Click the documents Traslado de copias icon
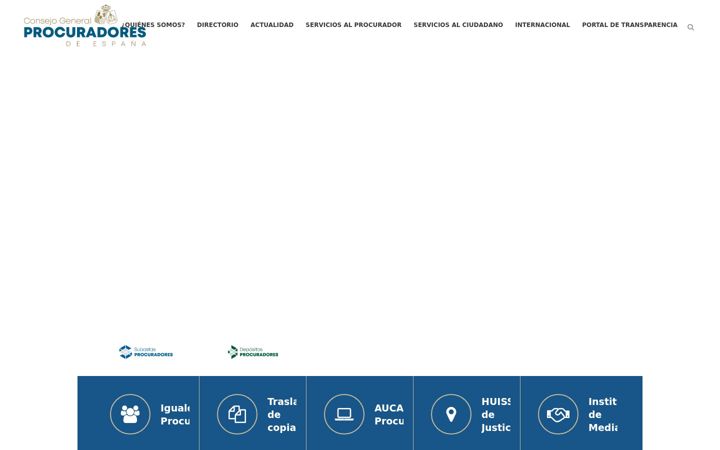The image size is (720, 450). [237, 414]
